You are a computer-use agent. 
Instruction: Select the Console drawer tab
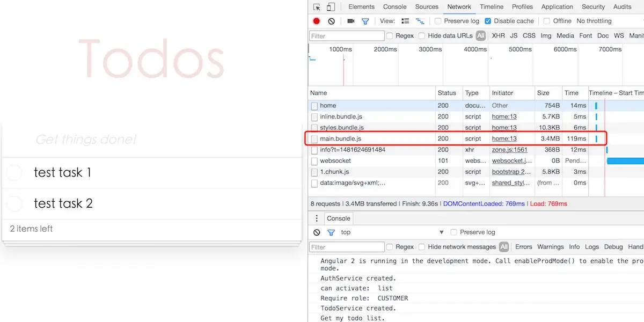(339, 218)
